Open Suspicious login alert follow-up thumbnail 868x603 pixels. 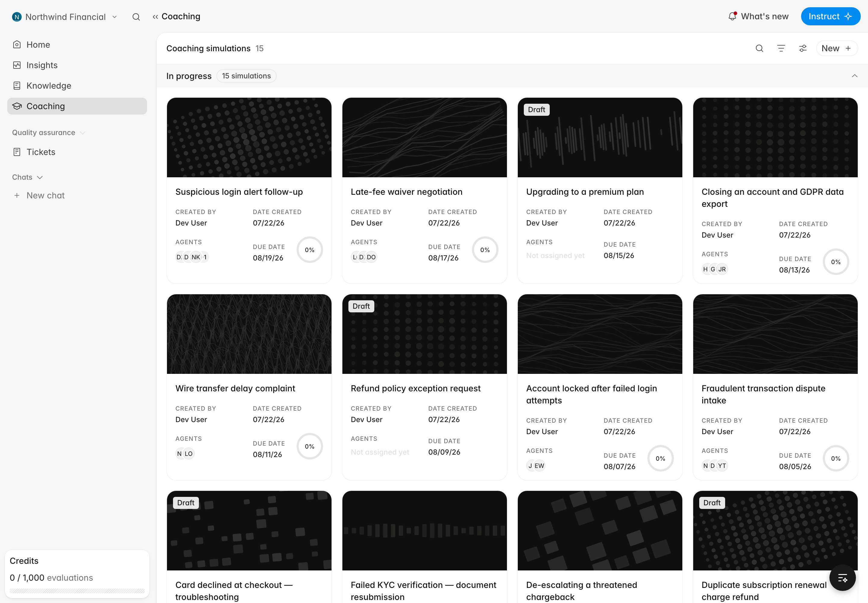(249, 137)
